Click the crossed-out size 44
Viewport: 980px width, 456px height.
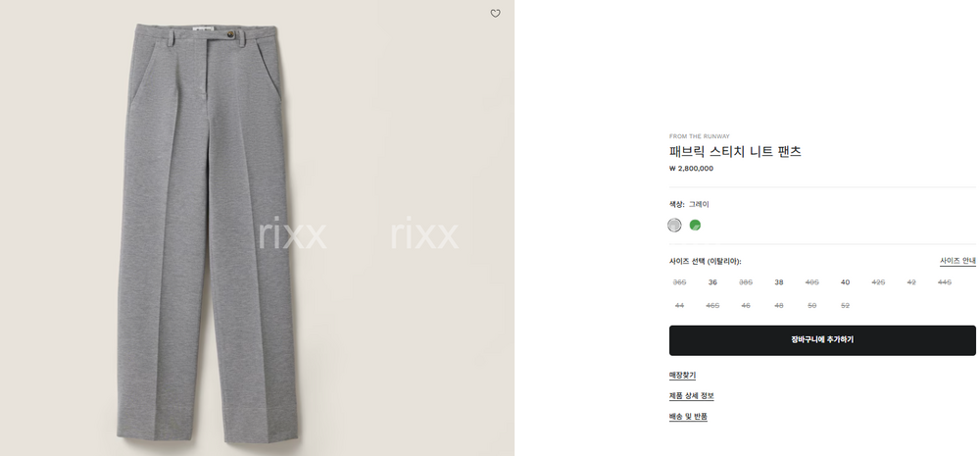click(x=679, y=306)
